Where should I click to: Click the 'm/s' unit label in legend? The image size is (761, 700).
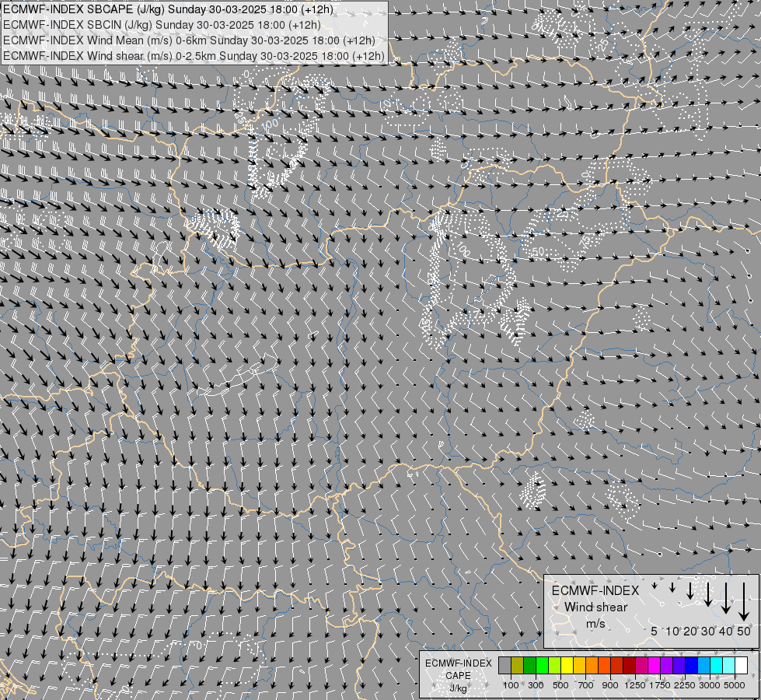(595, 623)
